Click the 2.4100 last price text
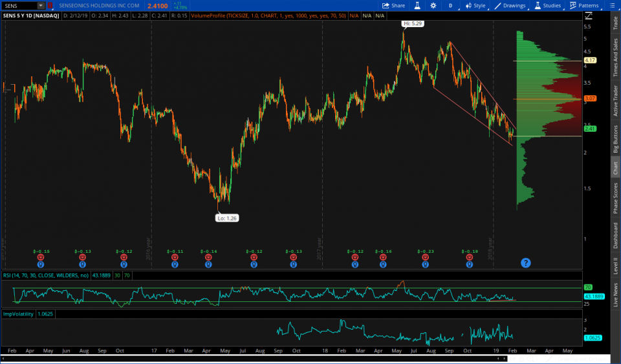Screen dimensions: 621x364 click(x=157, y=6)
